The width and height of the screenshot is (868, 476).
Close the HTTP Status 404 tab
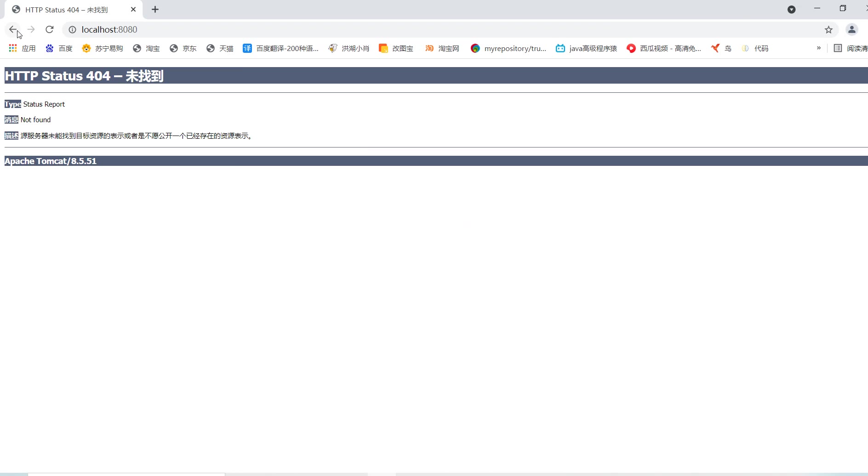point(133,10)
